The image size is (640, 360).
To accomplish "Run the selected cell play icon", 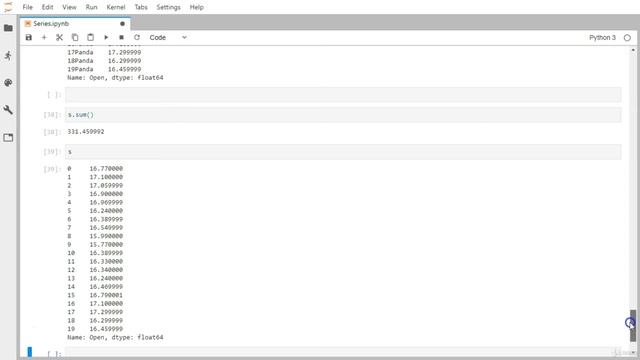I will pyautogui.click(x=106, y=38).
